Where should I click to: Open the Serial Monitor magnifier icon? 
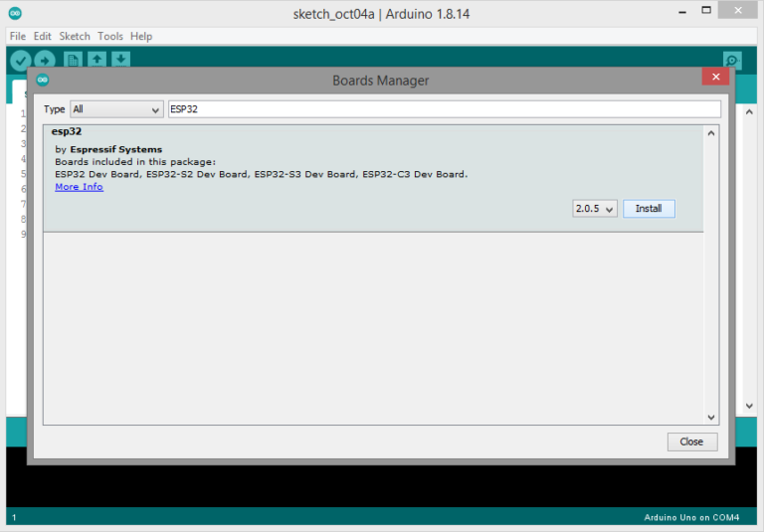click(732, 61)
